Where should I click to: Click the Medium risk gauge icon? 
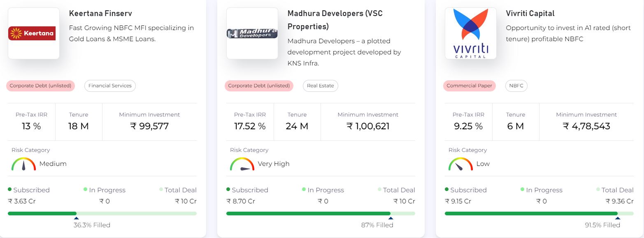click(23, 164)
